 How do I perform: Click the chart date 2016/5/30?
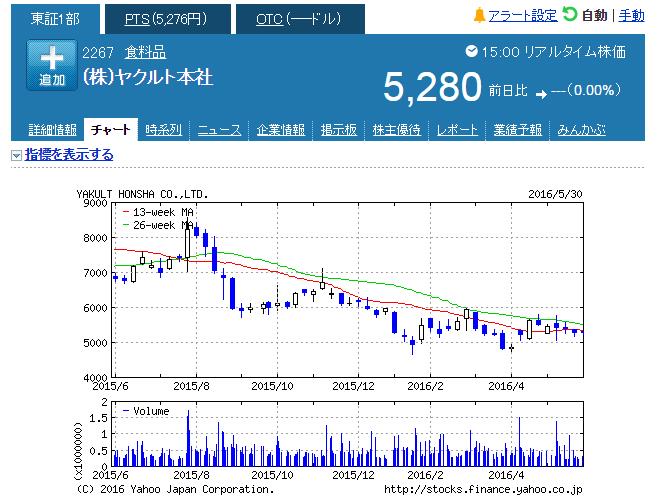click(555, 194)
